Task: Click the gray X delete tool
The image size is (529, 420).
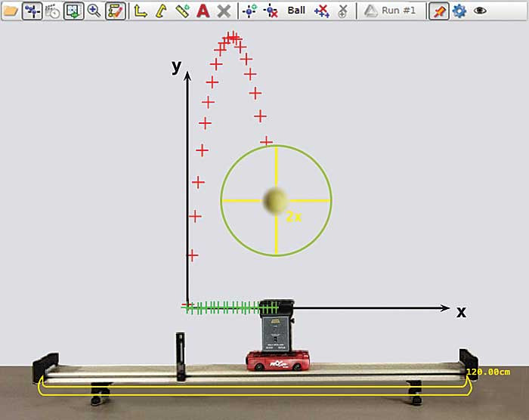Action: click(x=224, y=11)
